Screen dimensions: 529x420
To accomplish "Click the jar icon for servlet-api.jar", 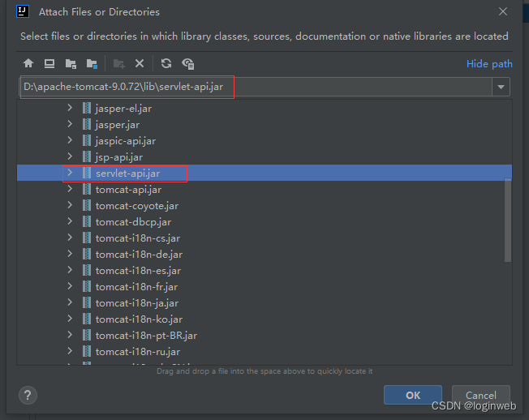I will 87,173.
